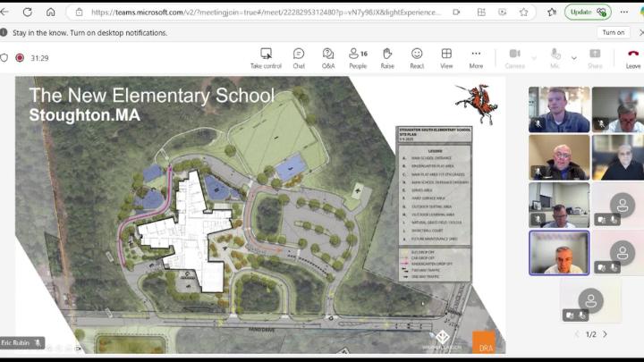
Task: Expand the camera options dropdown arrow
Action: (534, 57)
